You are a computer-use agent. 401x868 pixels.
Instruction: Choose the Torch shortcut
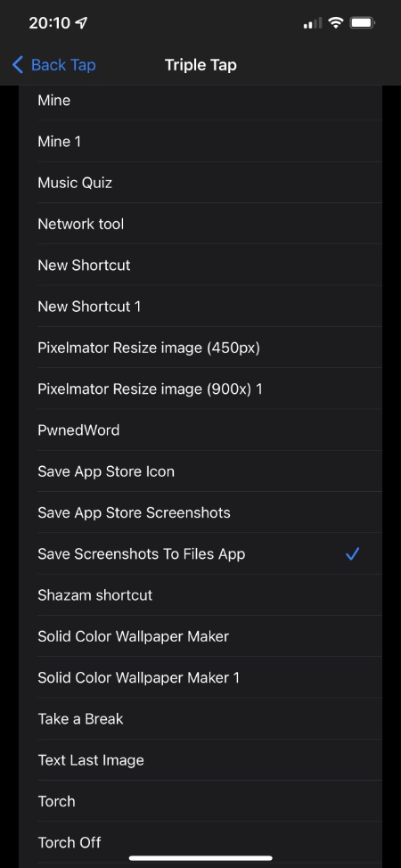200,801
